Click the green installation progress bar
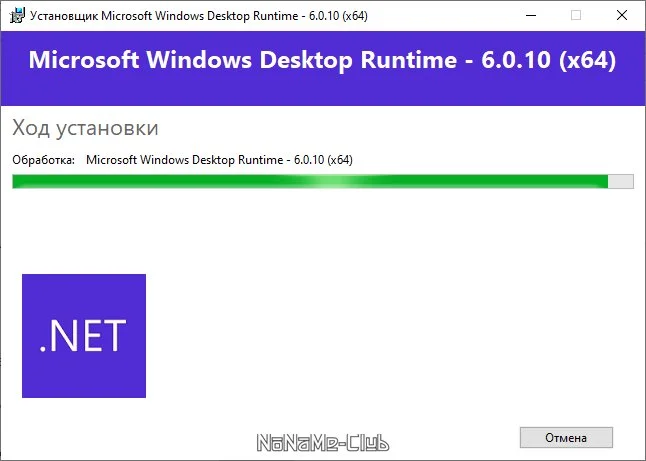Image resolution: width=646 pixels, height=461 pixels. (x=323, y=181)
